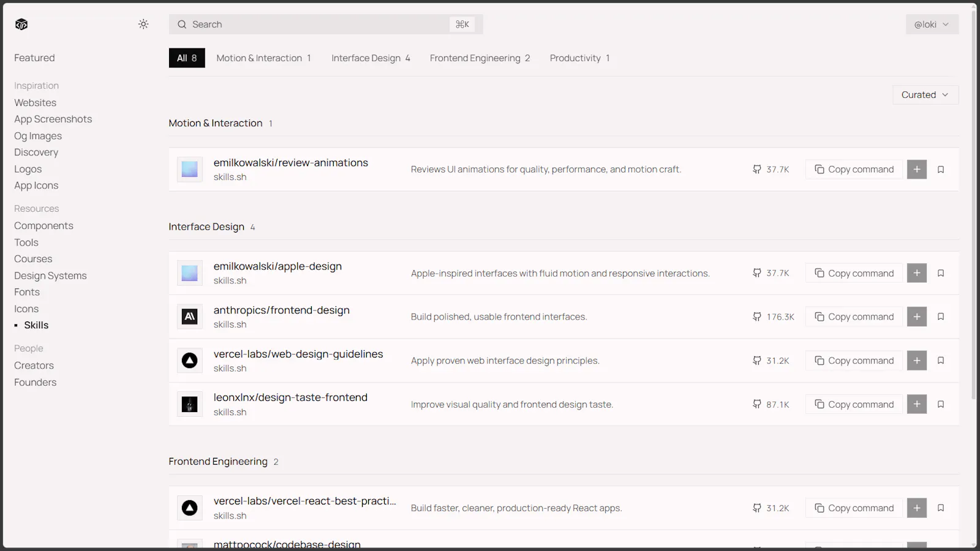Open App Icons in sidebar

coord(36,186)
